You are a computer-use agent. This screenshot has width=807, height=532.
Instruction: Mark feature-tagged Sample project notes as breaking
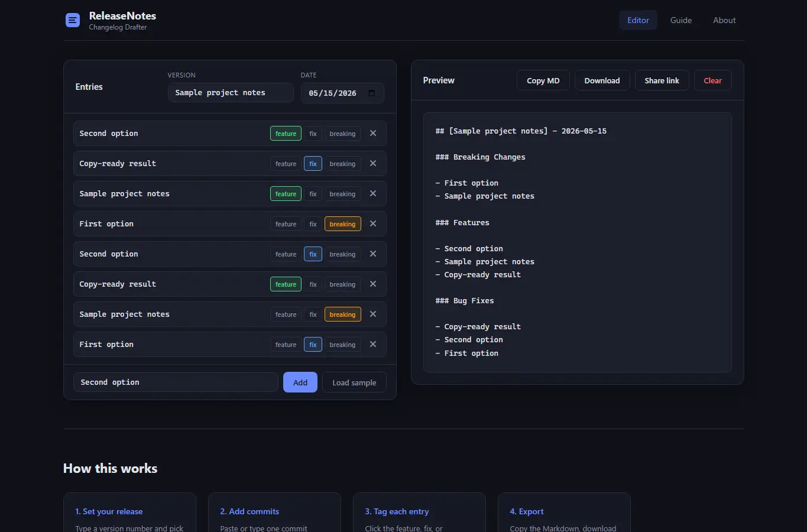342,194
